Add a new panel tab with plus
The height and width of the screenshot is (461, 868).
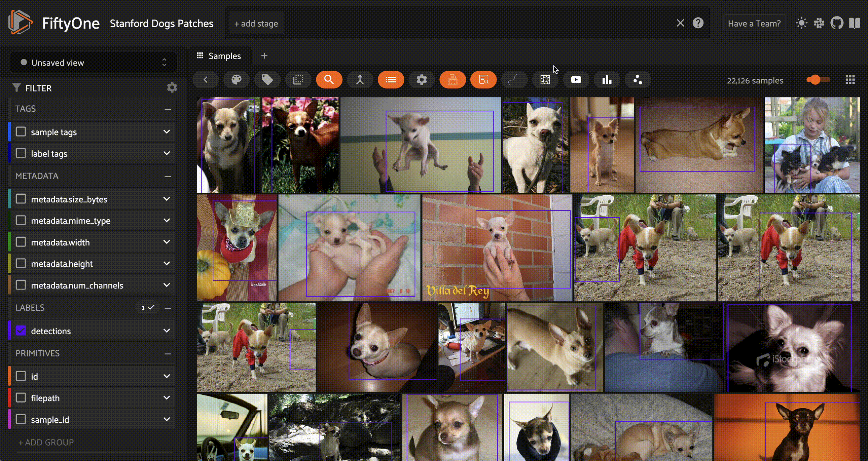pos(264,56)
